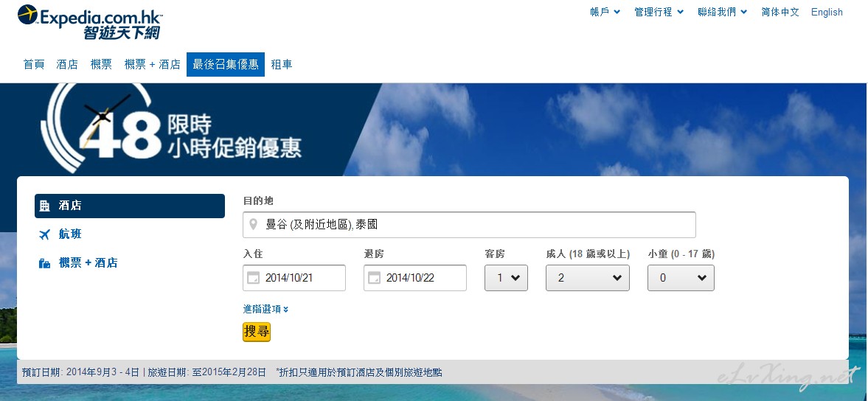Image resolution: width=868 pixels, height=401 pixels.
Task: Click the 旅遊日期: 至2015年2月28日 text
Action: pos(207,372)
